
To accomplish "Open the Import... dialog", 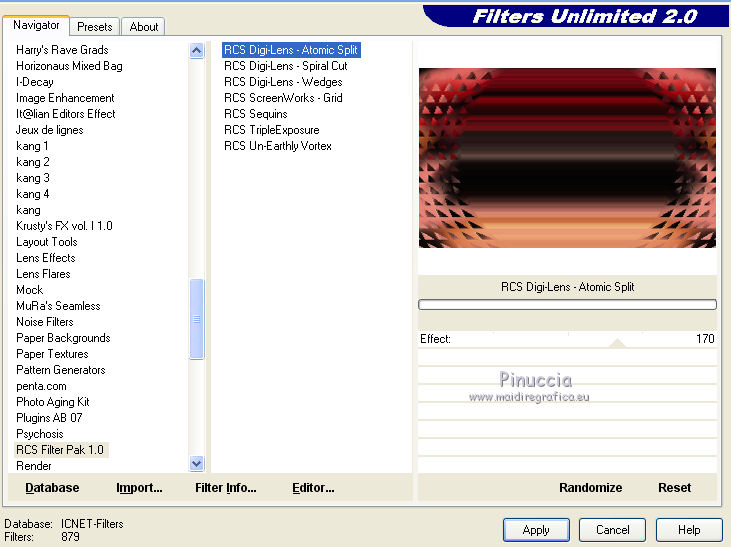I will pos(139,488).
